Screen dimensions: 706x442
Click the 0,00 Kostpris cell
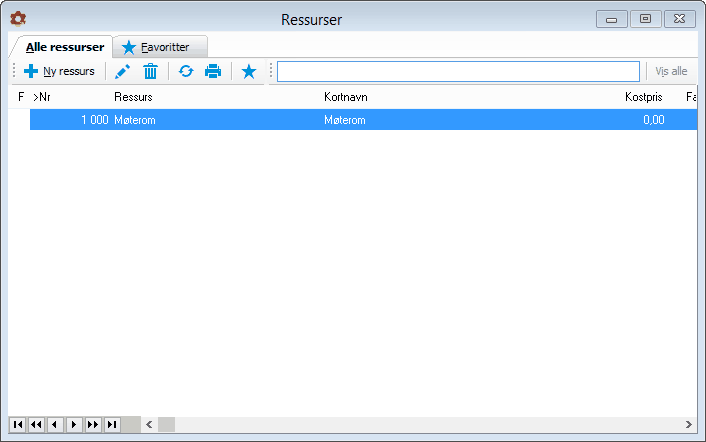tap(653, 120)
